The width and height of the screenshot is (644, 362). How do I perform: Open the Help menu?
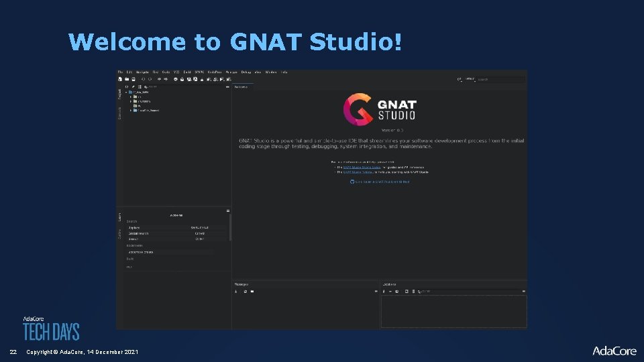[x=284, y=72]
